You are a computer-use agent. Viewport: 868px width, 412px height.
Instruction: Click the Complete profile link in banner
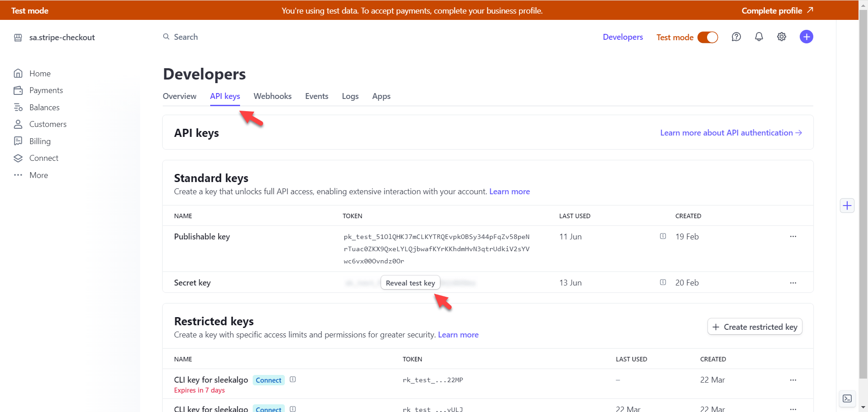pos(777,10)
